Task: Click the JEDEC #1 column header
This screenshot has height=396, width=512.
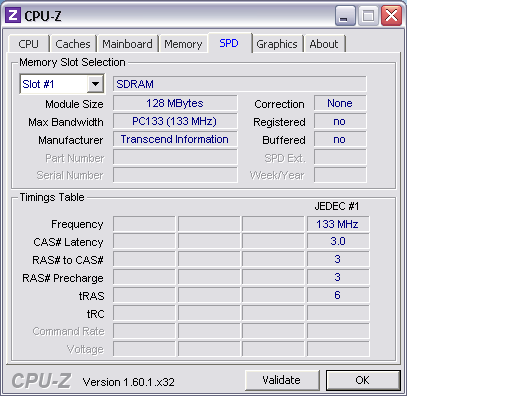Action: pos(337,206)
